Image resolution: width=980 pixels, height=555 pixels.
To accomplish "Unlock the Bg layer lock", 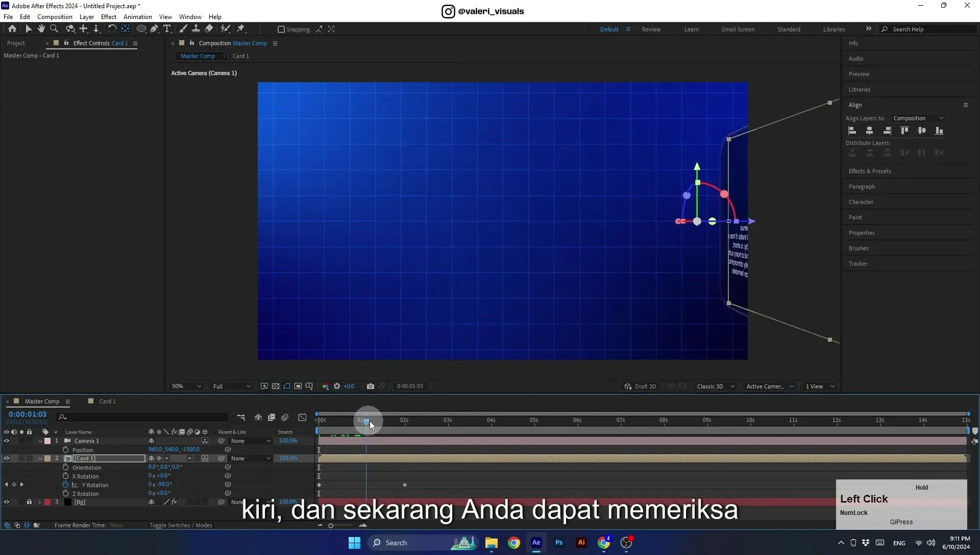I will [29, 502].
